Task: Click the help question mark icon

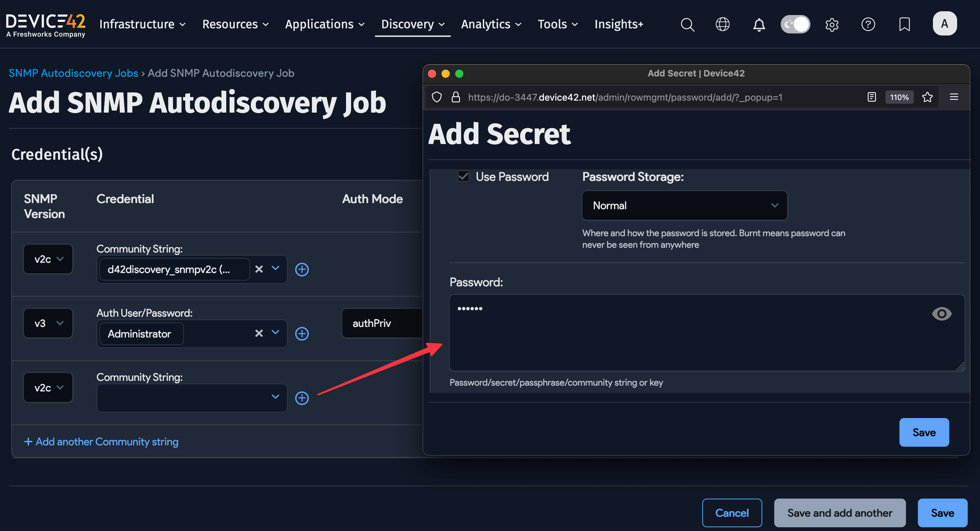Action: (868, 24)
